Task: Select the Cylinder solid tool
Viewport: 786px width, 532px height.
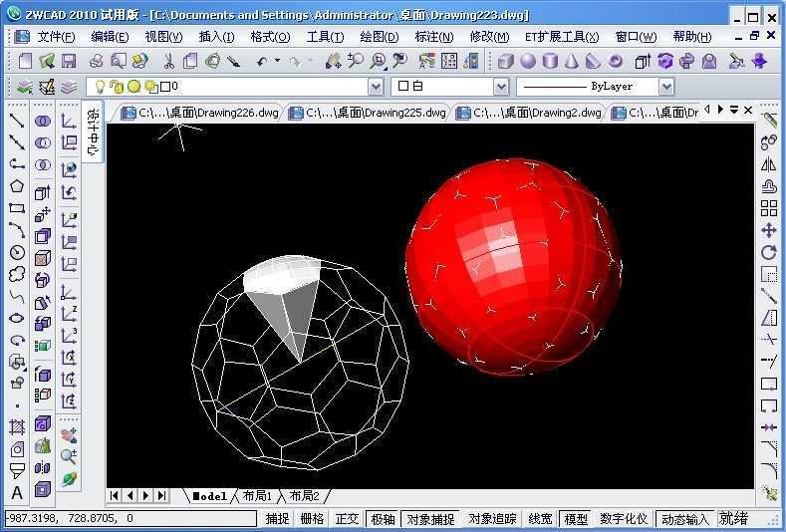Action: (x=551, y=61)
